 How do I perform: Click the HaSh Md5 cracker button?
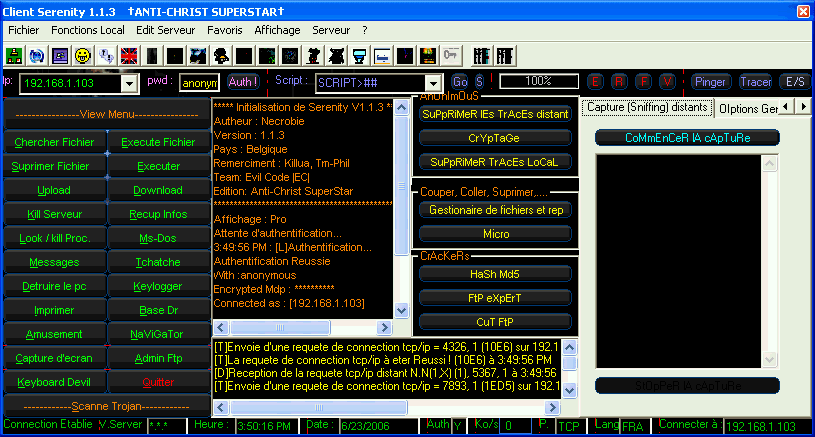(x=495, y=273)
